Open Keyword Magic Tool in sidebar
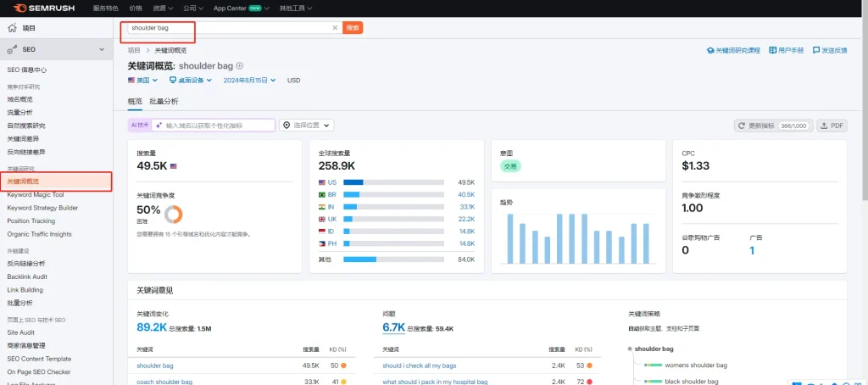The width and height of the screenshot is (868, 385). 36,195
